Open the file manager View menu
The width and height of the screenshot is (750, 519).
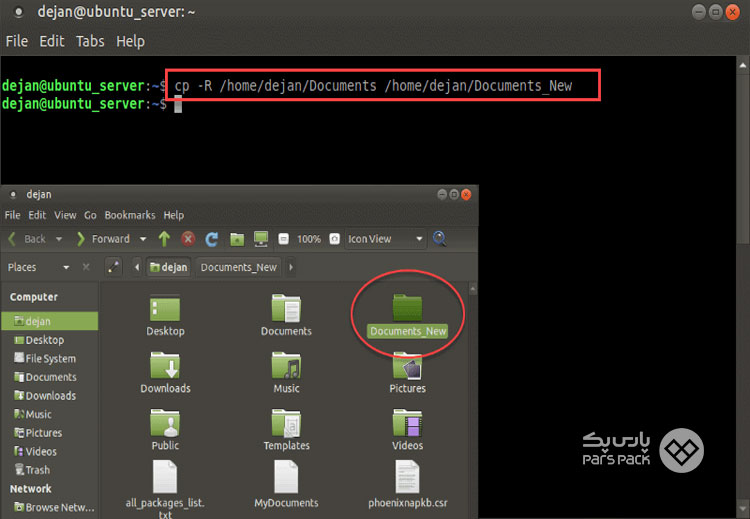tap(65, 215)
